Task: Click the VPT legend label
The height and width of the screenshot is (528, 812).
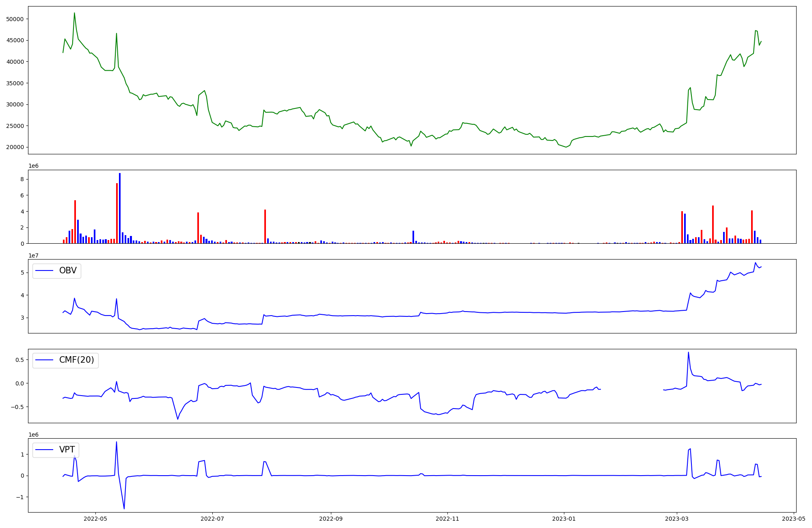Action: (67, 450)
